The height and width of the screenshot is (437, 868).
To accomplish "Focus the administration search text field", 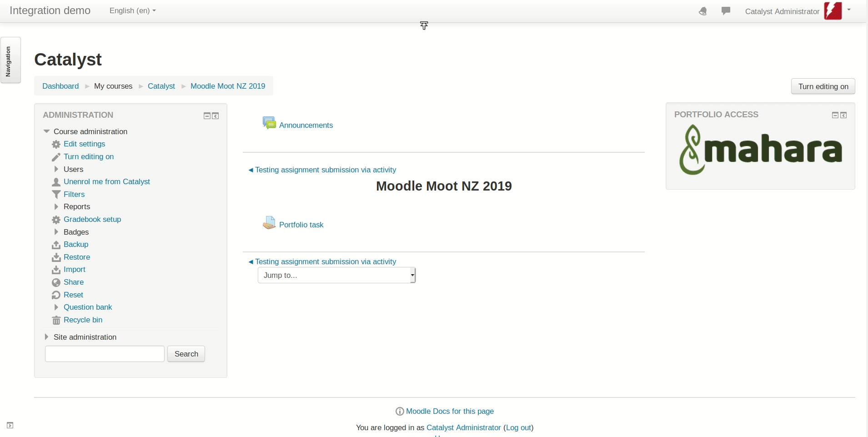I will [105, 354].
